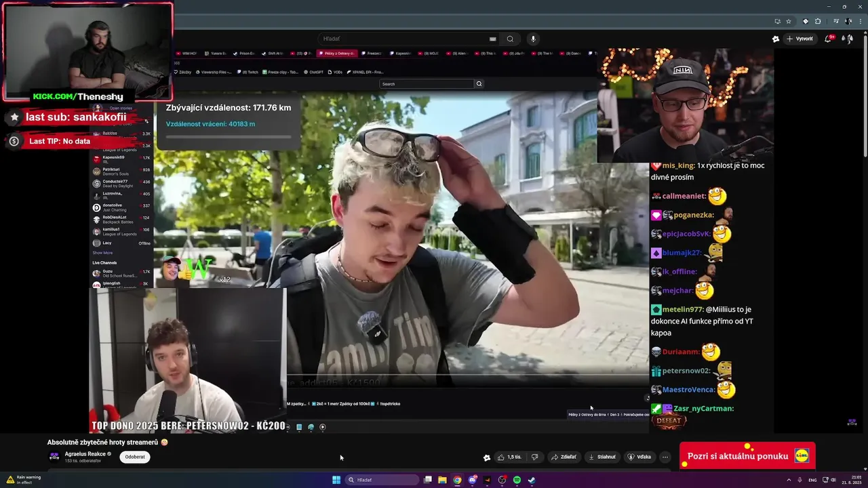Open the on-screen keyboard icon in the search field

[493, 39]
